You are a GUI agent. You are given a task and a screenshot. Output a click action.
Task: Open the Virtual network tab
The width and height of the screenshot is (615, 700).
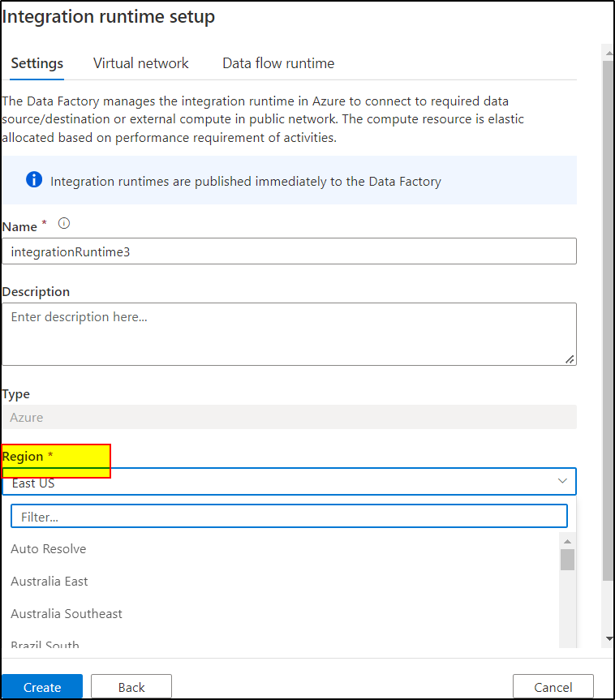tap(140, 63)
